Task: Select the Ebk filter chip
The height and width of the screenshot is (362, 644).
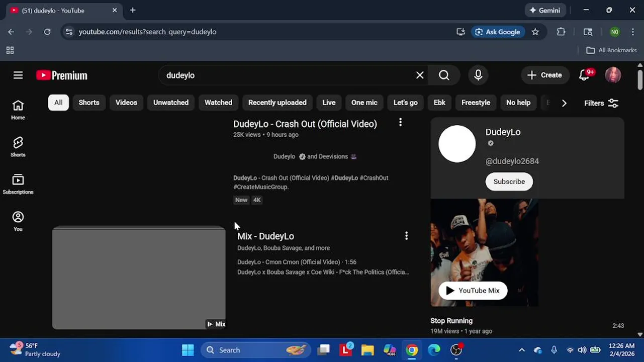Action: click(x=439, y=103)
